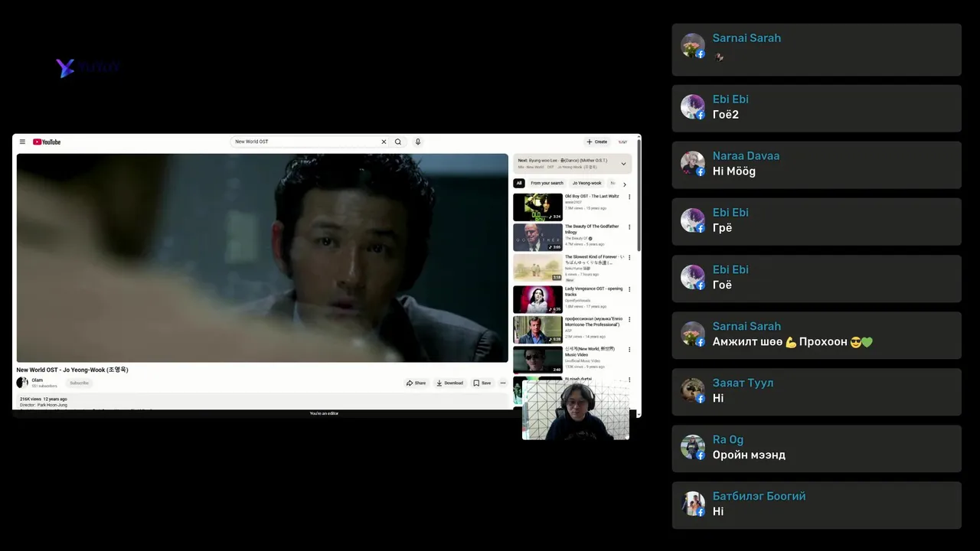
Task: Open Sarnai Sarah's top chat avatar
Action: [x=693, y=46]
